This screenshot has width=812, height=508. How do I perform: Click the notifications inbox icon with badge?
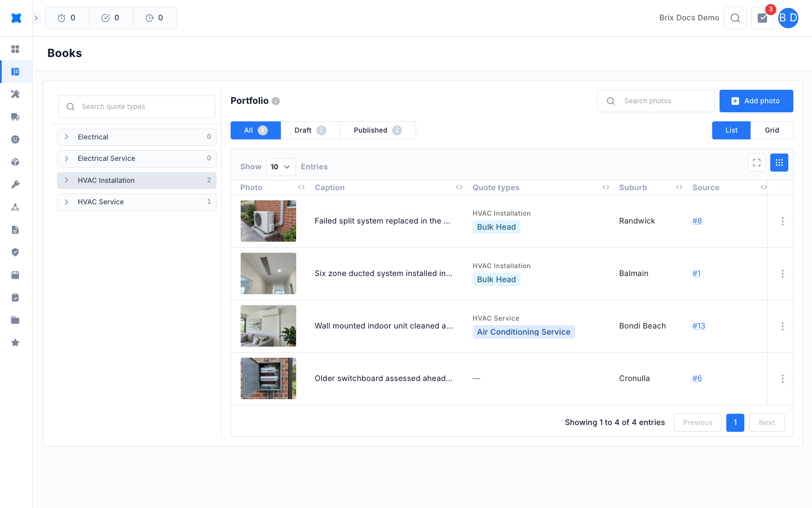pos(762,18)
